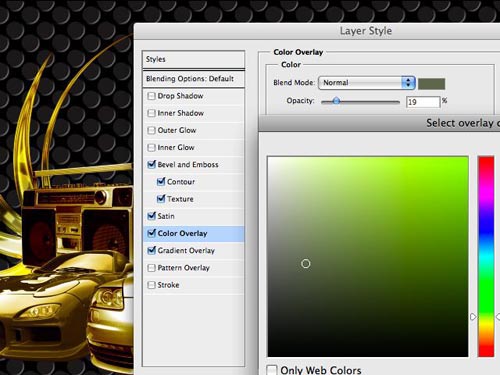Open the Satin settings label
This screenshot has height=375, width=500.
pyautogui.click(x=166, y=216)
